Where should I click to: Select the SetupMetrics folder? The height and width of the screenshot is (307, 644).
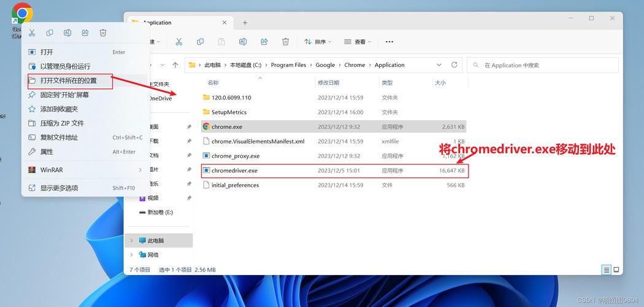tap(334, 112)
